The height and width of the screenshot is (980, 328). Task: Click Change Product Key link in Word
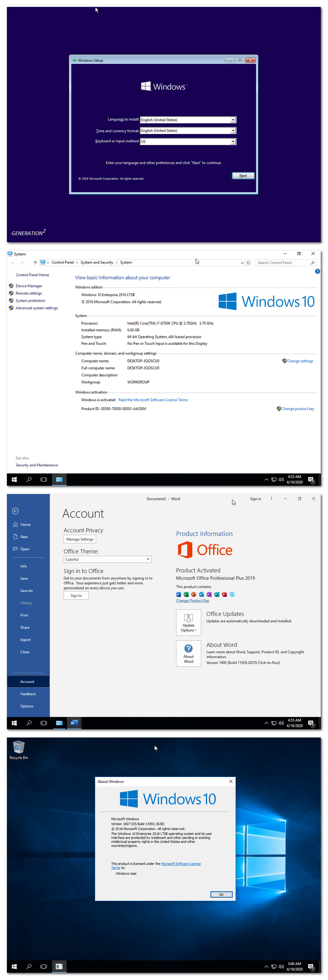tap(193, 600)
